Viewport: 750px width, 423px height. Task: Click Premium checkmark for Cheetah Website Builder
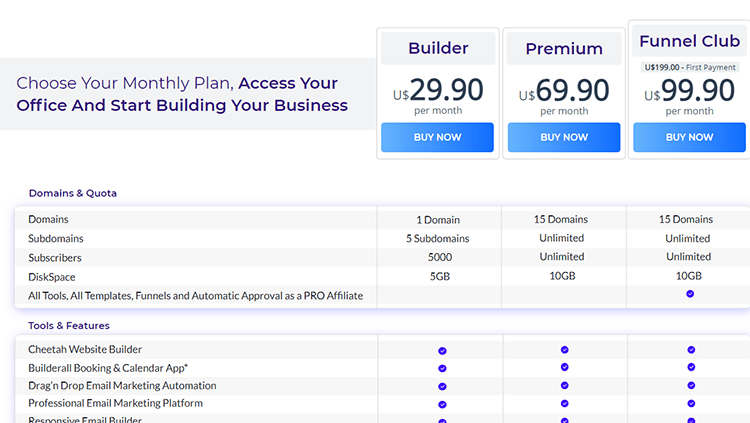pyautogui.click(x=564, y=350)
